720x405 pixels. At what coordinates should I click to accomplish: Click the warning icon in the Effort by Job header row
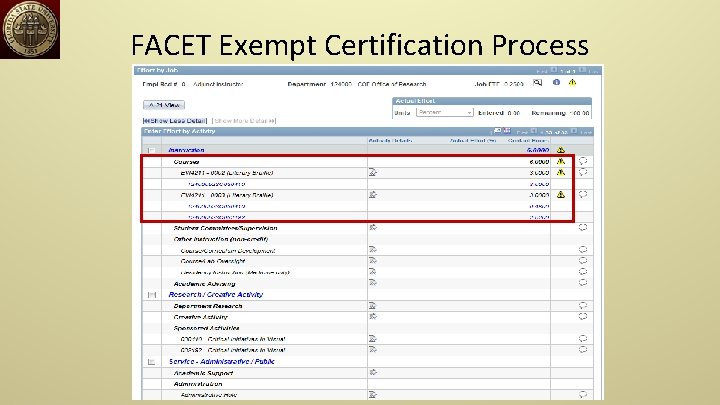pos(572,83)
